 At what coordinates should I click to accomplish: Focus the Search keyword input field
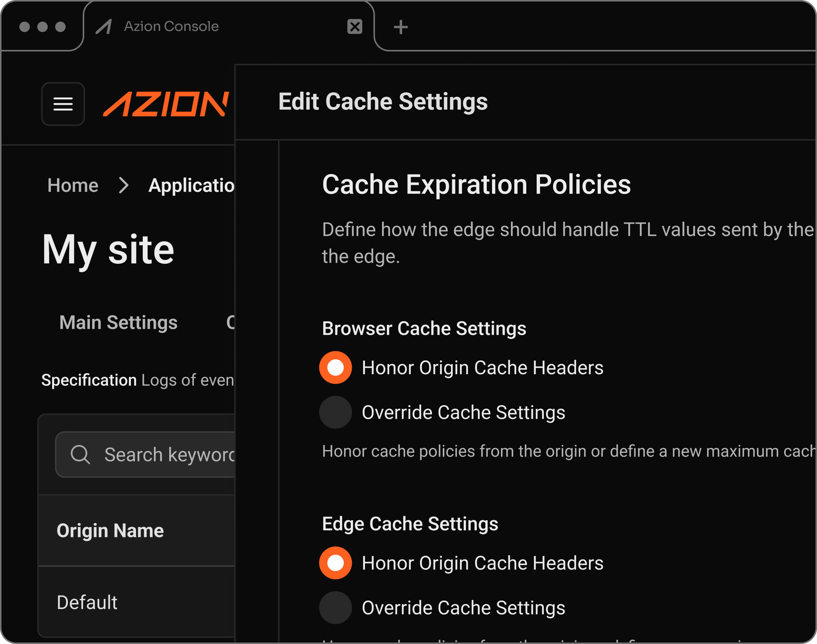click(170, 454)
